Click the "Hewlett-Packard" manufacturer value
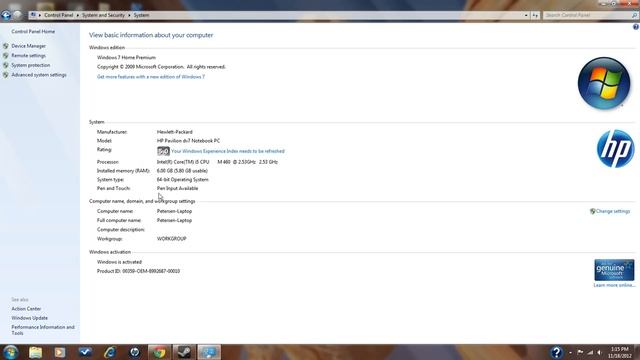Screen dimensions: 640x360 click(x=174, y=132)
